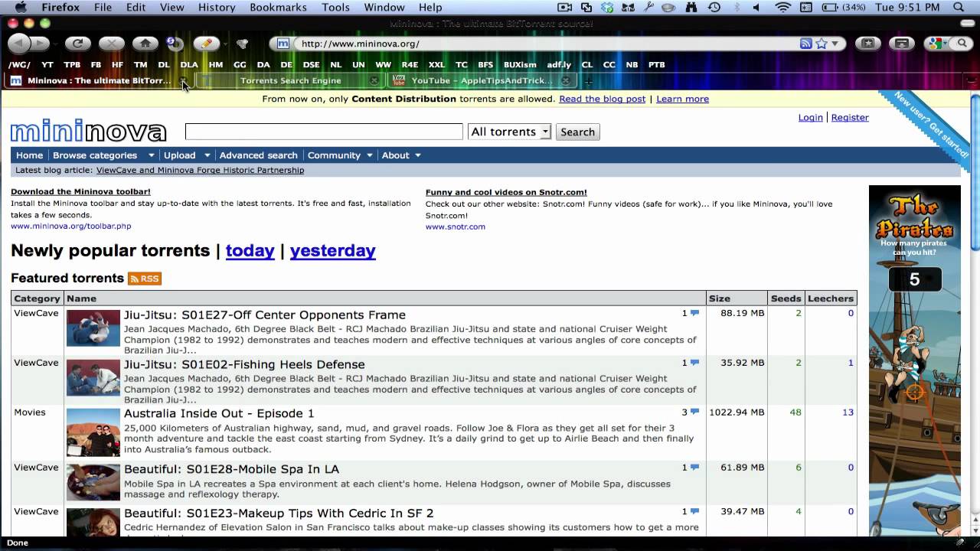Click the stop loading button
The height and width of the screenshot is (551, 980).
(111, 44)
